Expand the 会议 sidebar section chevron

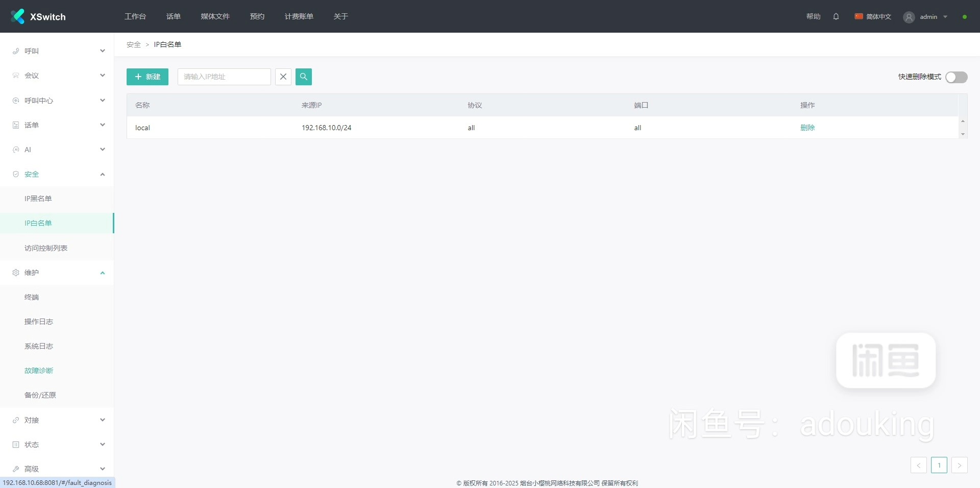pyautogui.click(x=103, y=76)
